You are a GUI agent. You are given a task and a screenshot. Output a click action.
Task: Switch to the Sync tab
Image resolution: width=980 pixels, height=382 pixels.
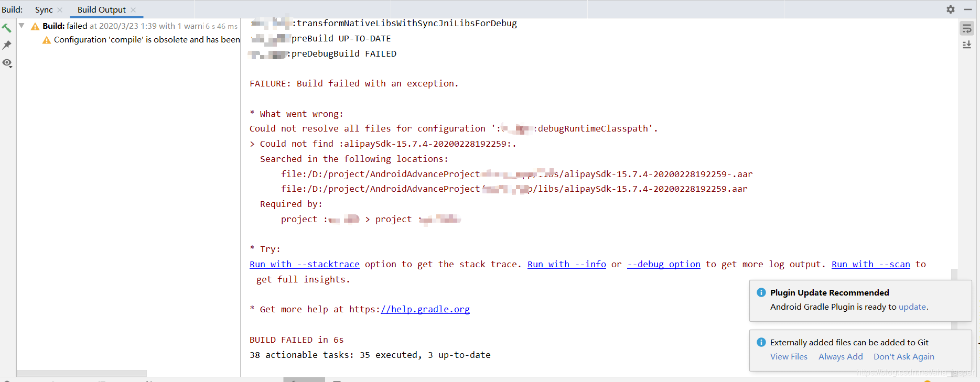tap(44, 10)
